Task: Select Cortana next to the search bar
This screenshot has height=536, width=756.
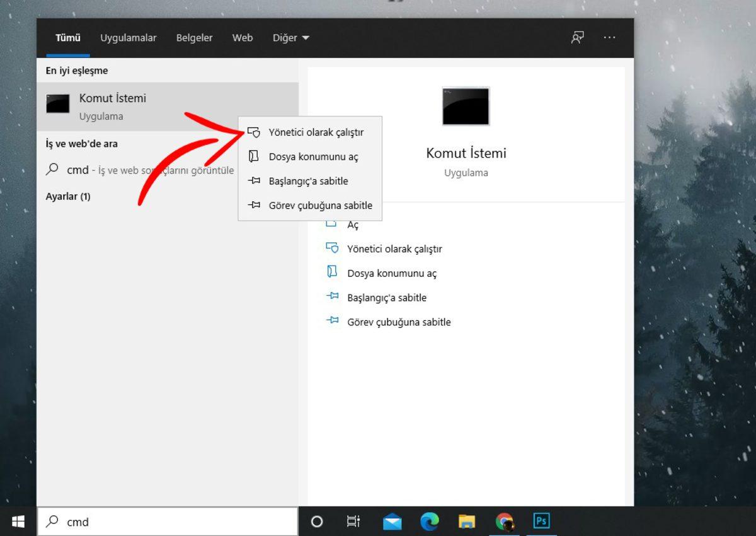Action: pyautogui.click(x=316, y=521)
